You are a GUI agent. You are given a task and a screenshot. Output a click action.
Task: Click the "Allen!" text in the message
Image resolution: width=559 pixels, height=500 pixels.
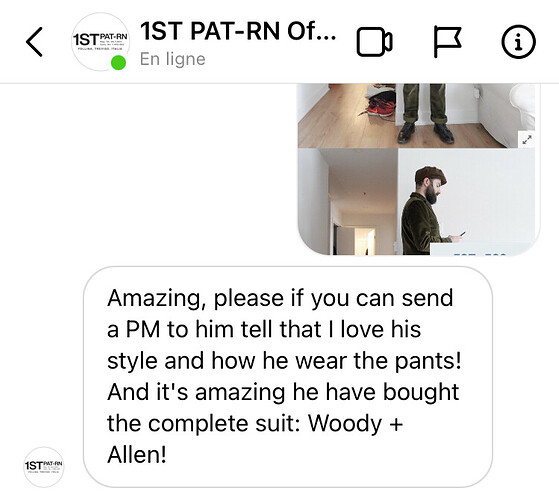click(137, 454)
